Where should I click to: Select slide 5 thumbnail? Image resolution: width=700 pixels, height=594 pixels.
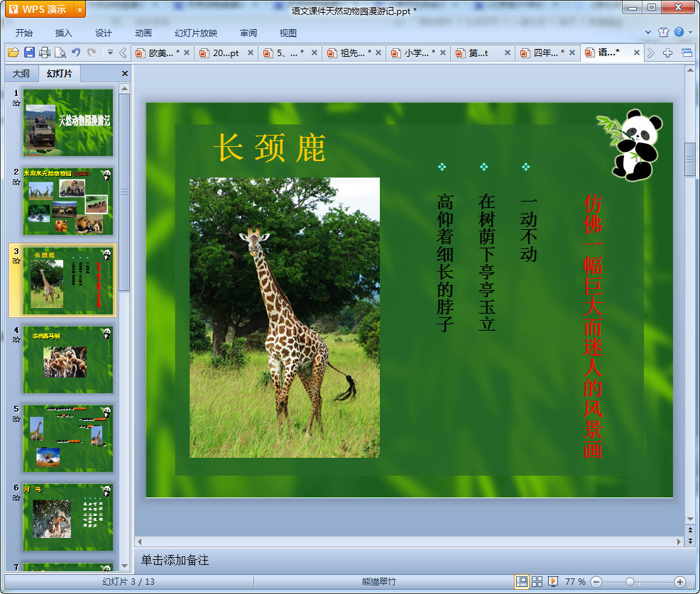click(x=68, y=439)
